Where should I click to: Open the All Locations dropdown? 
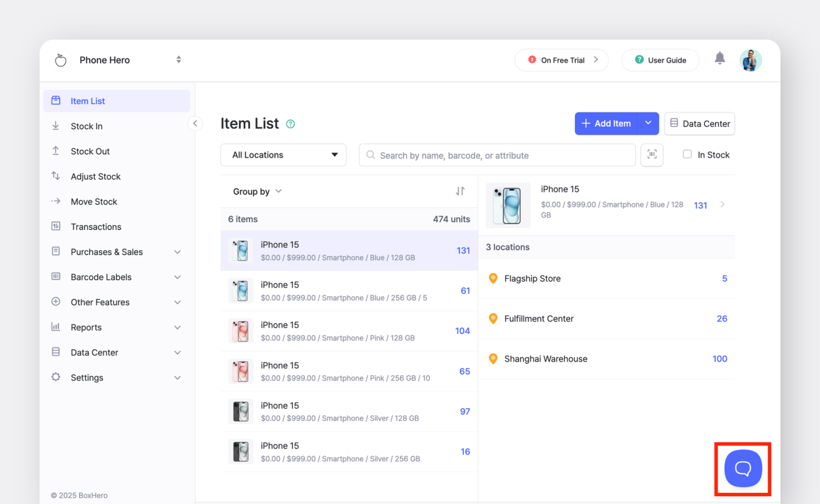pos(283,155)
